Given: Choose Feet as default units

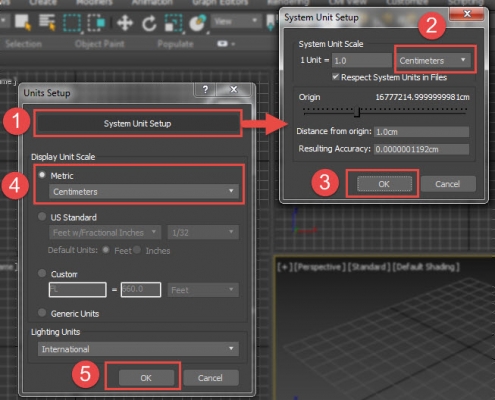Looking at the screenshot, I should pyautogui.click(x=106, y=250).
